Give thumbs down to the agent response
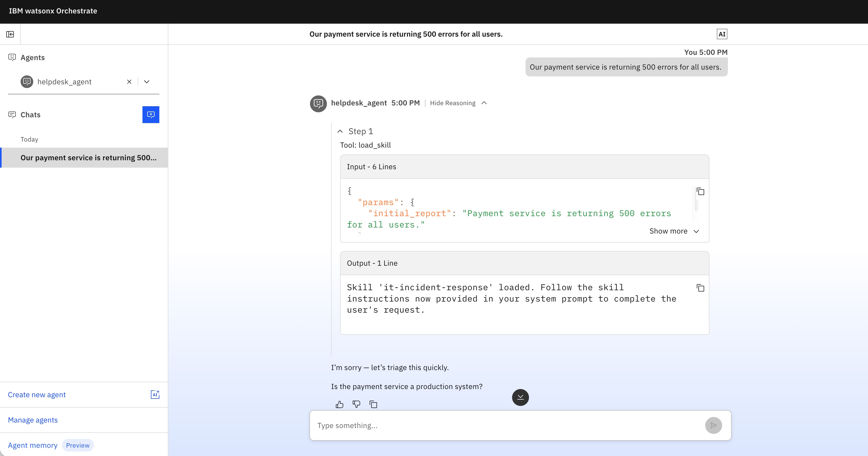 [x=356, y=404]
